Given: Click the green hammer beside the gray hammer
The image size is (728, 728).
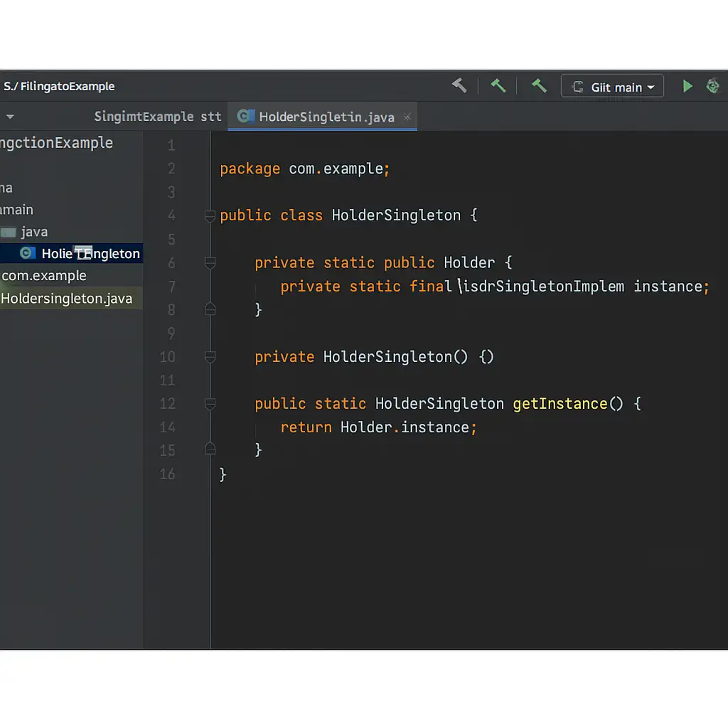Looking at the screenshot, I should point(498,86).
